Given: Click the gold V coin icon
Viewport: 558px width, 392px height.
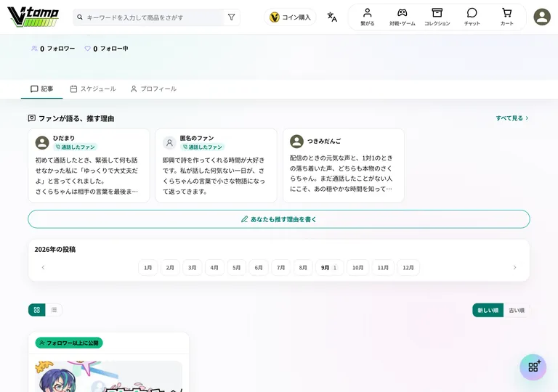Looking at the screenshot, I should [275, 17].
